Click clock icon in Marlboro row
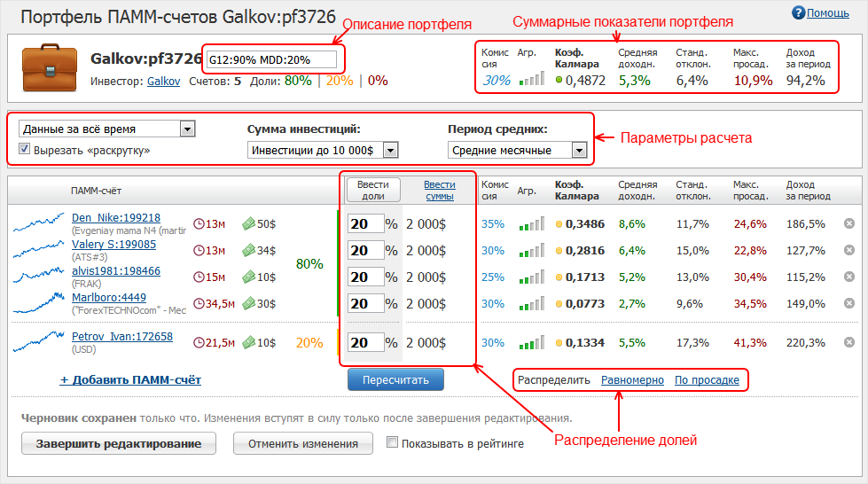The height and width of the screenshot is (484, 868). tap(199, 303)
